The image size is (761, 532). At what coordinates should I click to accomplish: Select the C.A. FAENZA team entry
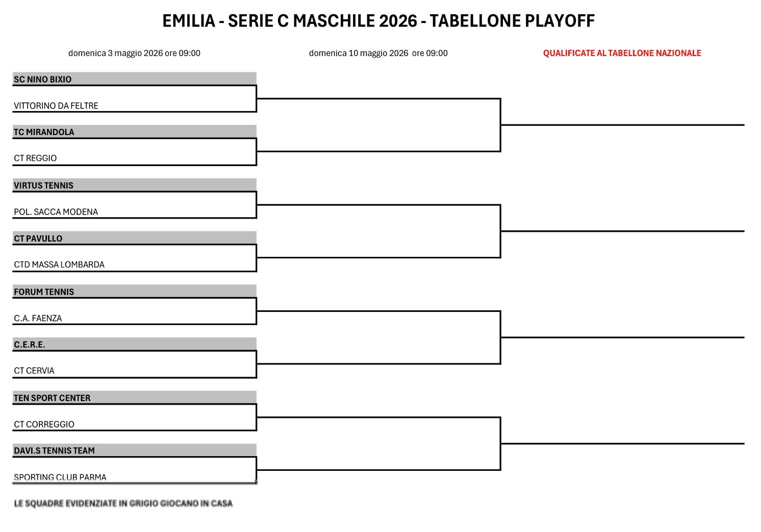38,318
